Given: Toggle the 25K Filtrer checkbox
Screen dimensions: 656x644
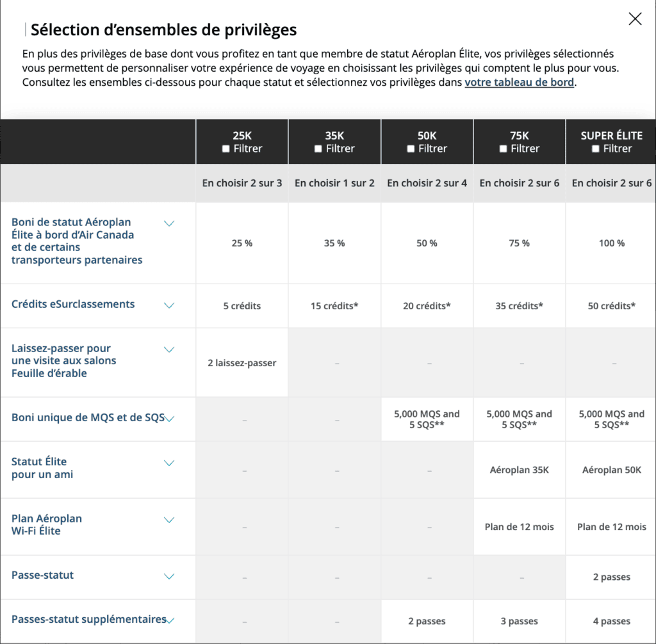Looking at the screenshot, I should point(225,149).
